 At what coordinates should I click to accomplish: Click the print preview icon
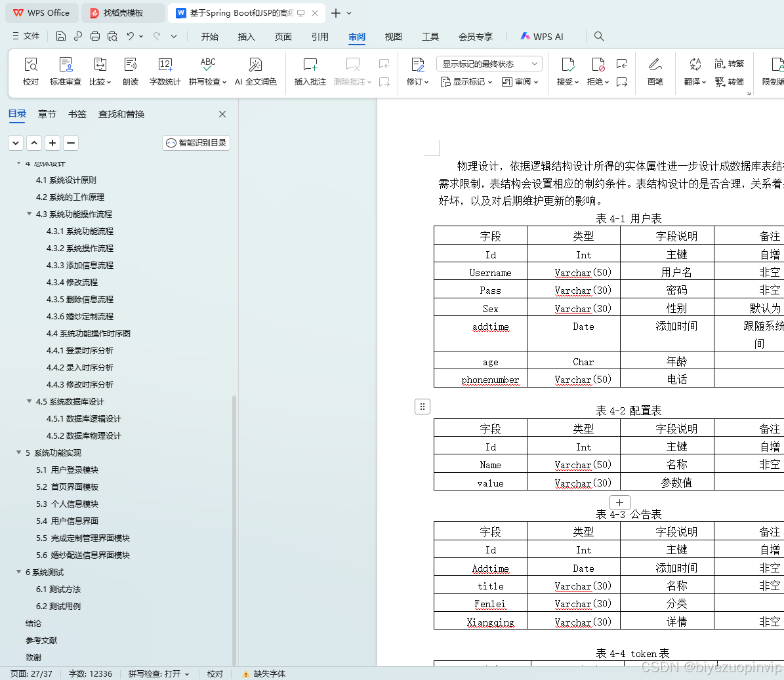pos(112,36)
